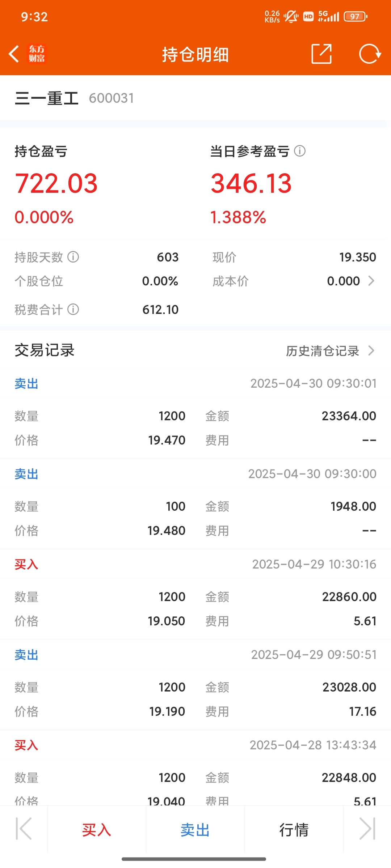Expand 成本价 details chevron
Viewport: 391px width, 868px height.
[371, 281]
